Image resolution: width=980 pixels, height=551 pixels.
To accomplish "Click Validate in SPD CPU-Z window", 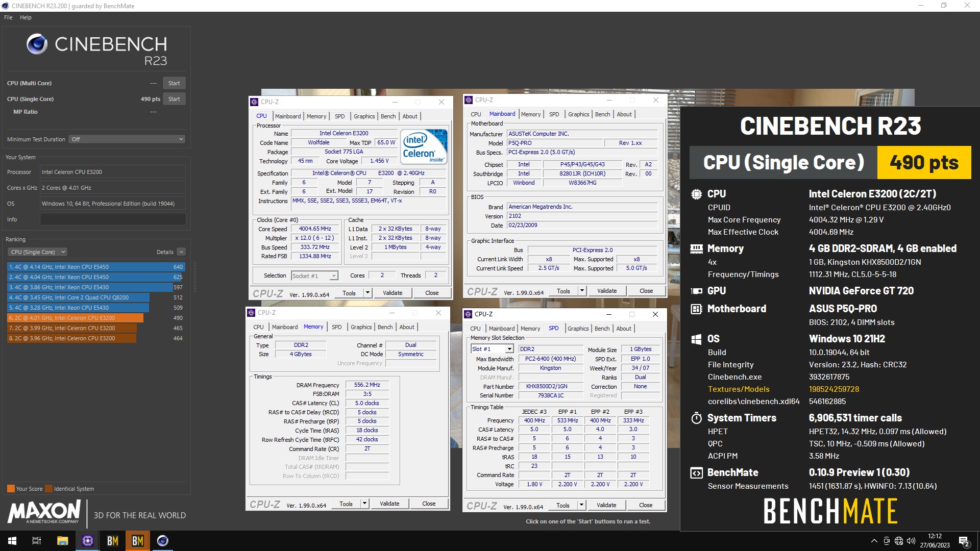I will [606, 505].
